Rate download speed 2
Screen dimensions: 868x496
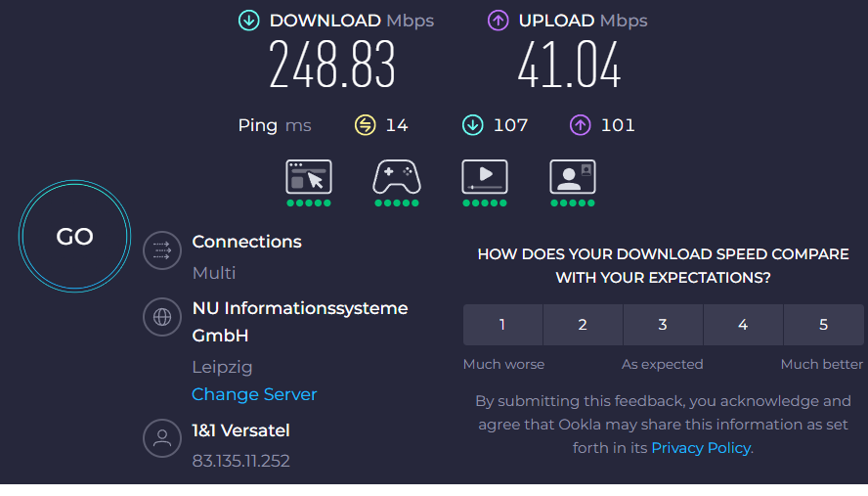pyautogui.click(x=583, y=325)
